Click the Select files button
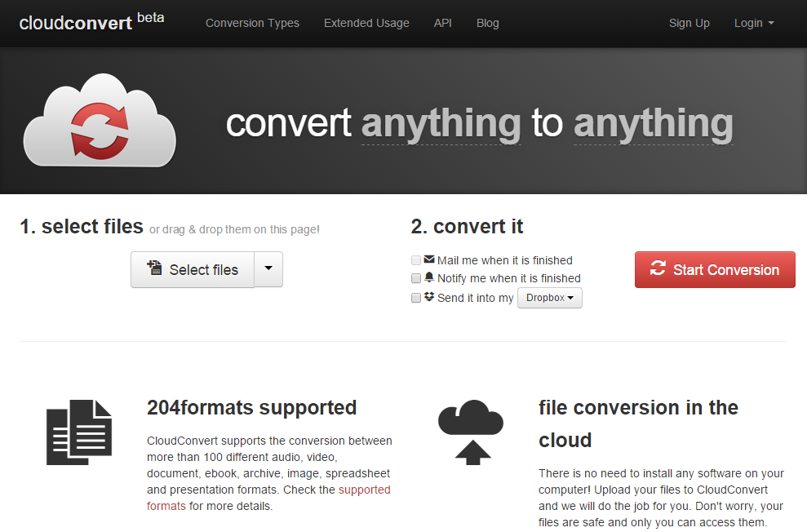The height and width of the screenshot is (532, 807). click(193, 269)
